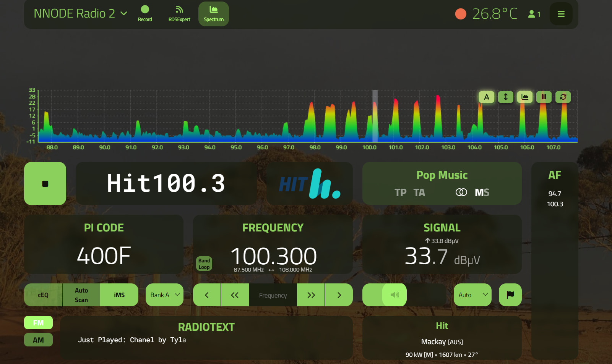Viewport: 612px width, 364px height.
Task: Pause the spectrum scan
Action: (544, 97)
